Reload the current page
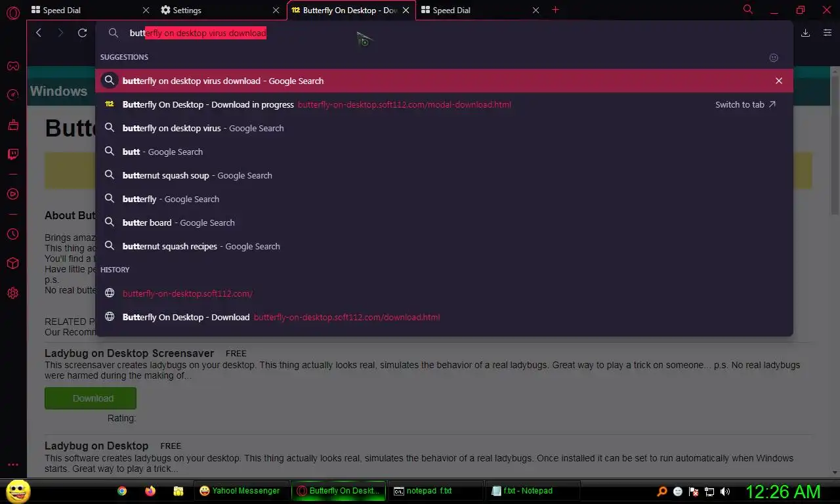Viewport: 840px width, 504px height. point(82,33)
